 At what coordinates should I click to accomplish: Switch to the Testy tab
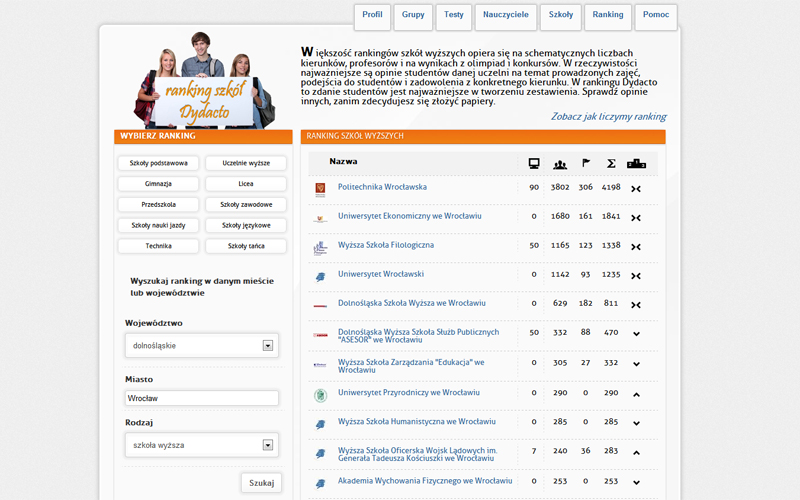[x=454, y=15]
